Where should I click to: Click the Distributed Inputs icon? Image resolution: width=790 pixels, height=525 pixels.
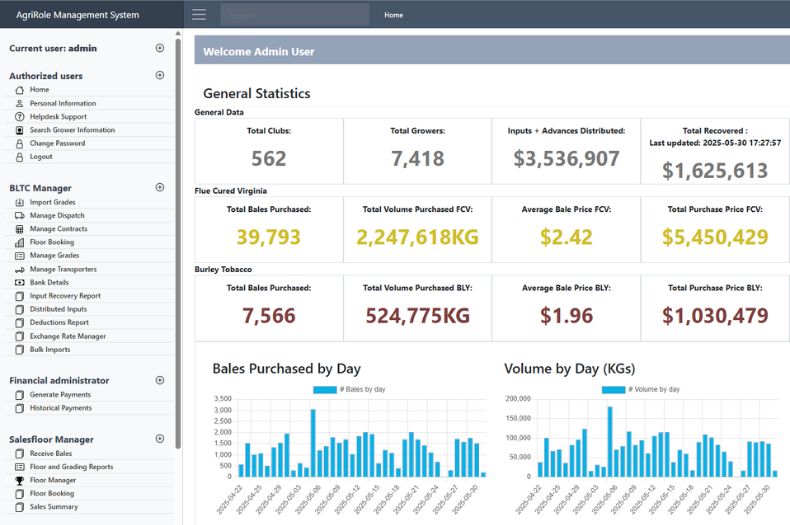(20, 309)
